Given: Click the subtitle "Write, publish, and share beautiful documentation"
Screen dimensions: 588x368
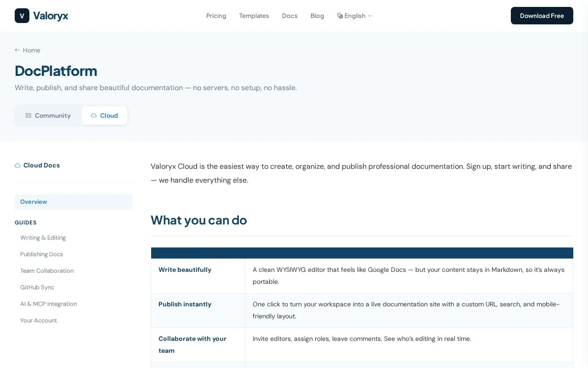Looking at the screenshot, I should tap(156, 87).
